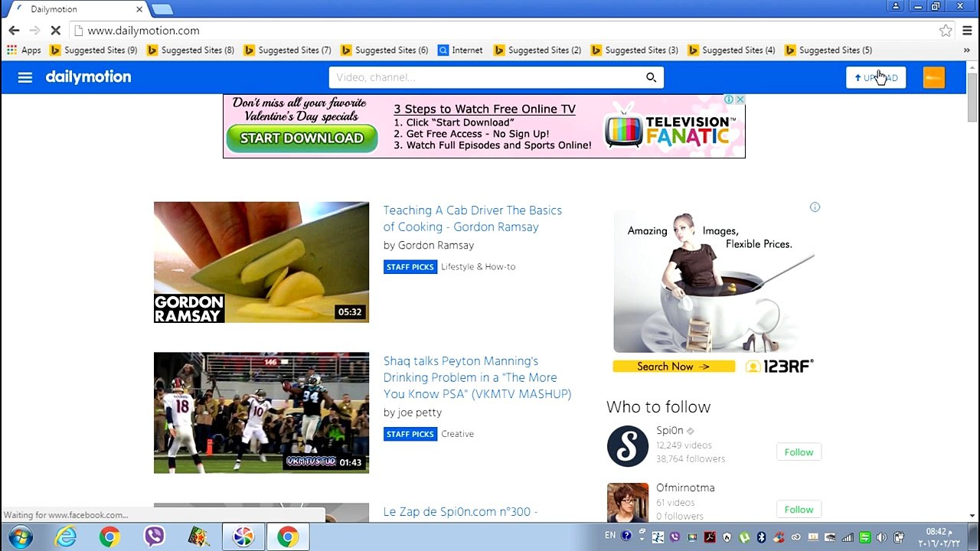Click the address bar URL
Image resolution: width=980 pixels, height=551 pixels.
143,31
